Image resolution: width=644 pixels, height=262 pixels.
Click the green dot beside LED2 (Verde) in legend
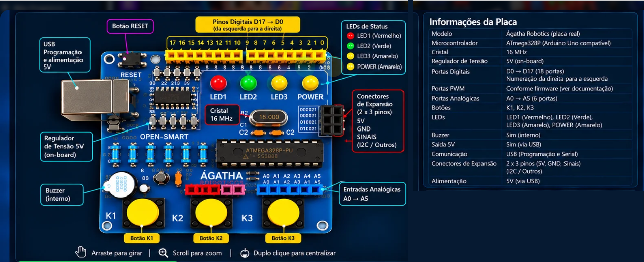click(351, 46)
